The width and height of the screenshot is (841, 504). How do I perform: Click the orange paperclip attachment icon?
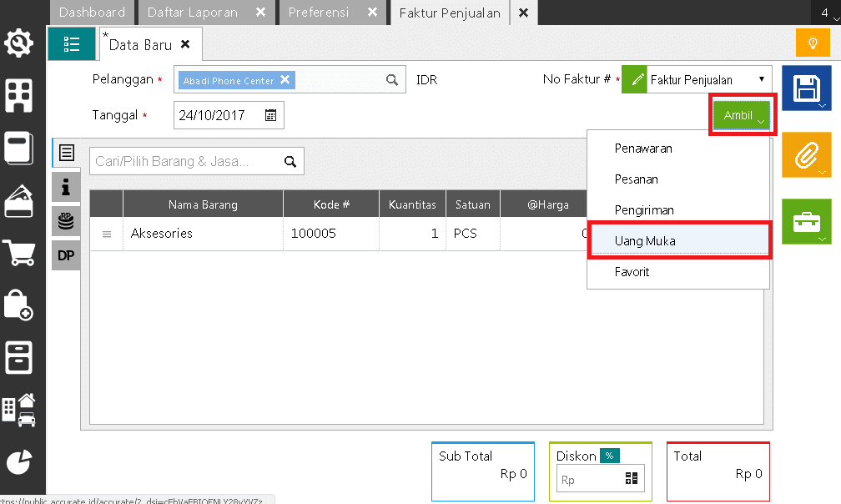pos(806,154)
